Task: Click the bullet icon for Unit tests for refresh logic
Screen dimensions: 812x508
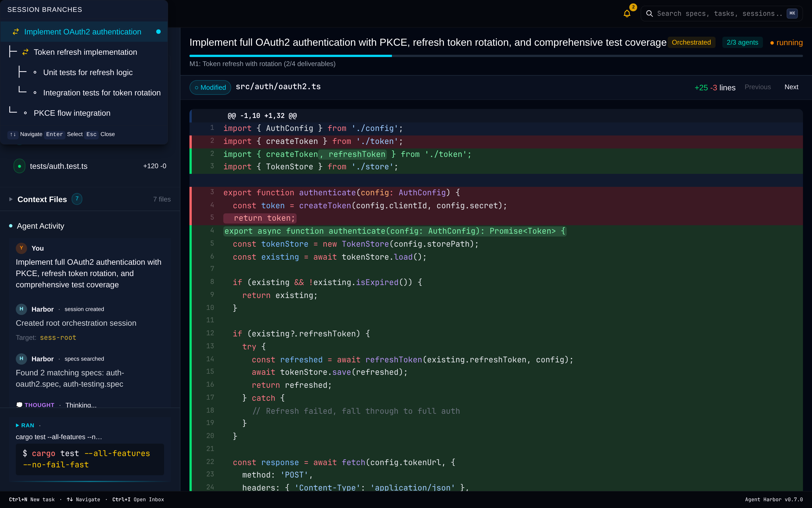Action: [x=35, y=72]
